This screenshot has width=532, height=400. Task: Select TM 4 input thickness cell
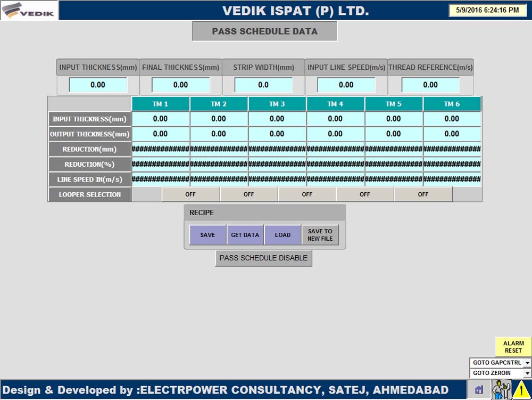tap(335, 119)
